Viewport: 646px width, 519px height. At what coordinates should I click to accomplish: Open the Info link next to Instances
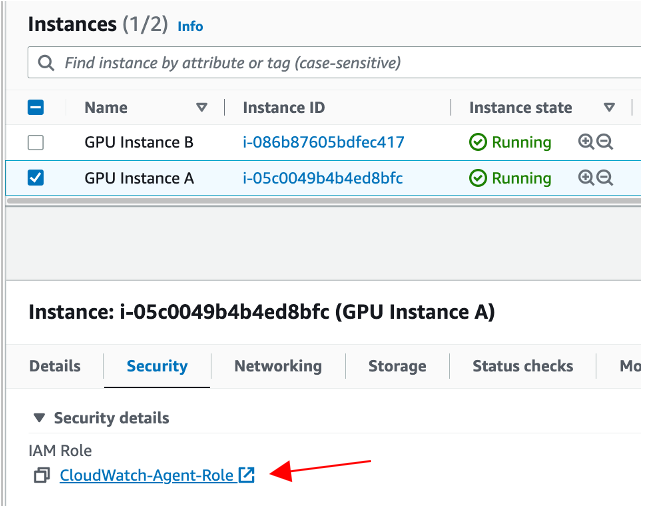190,26
